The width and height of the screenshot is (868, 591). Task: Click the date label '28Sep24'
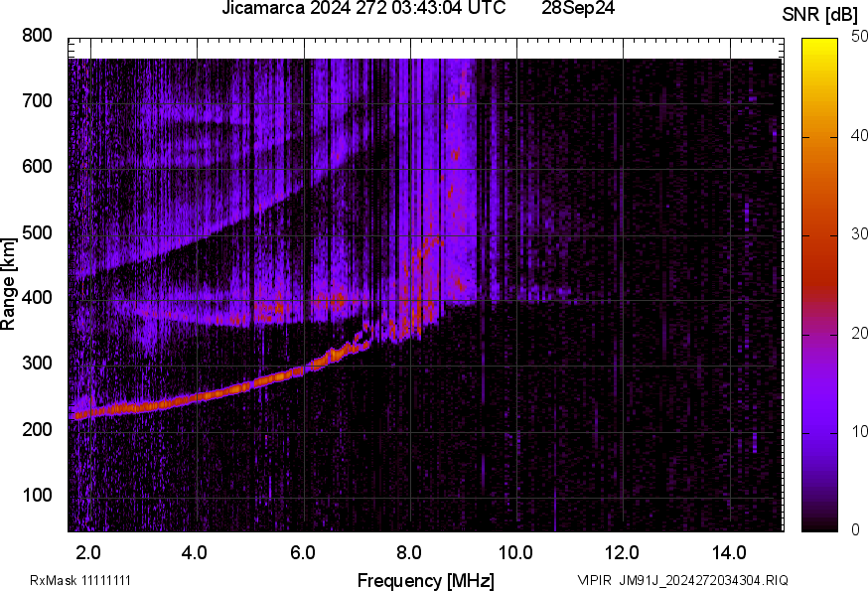(578, 8)
